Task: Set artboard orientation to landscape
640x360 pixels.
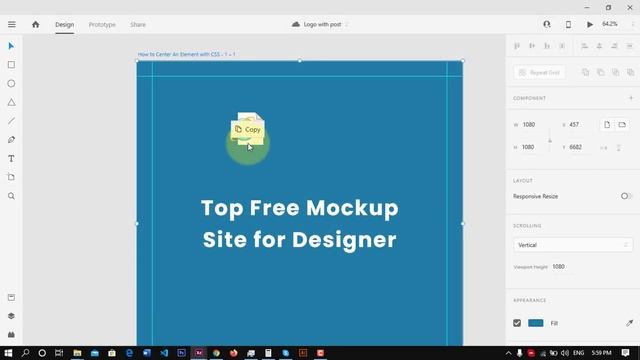Action: click(622, 125)
